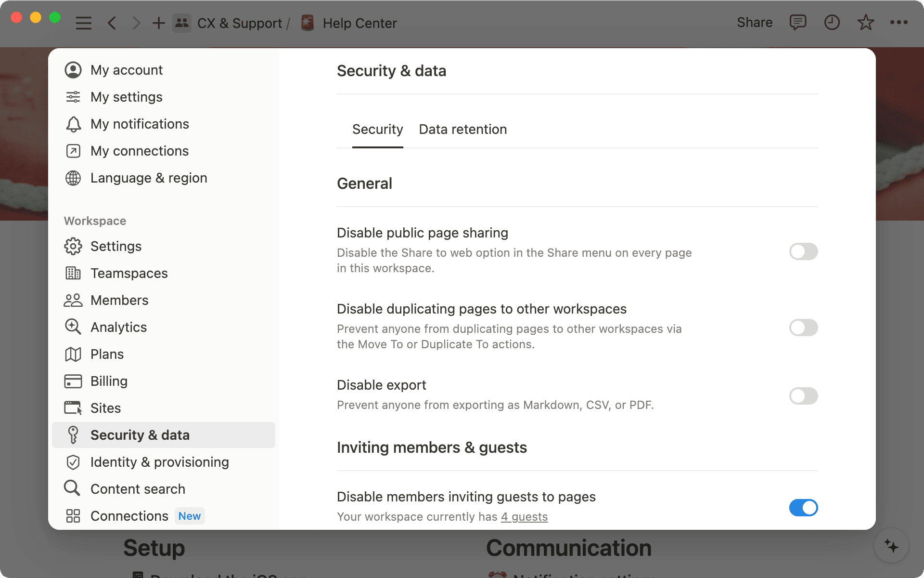Enable the Disable public page sharing toggle
The image size is (924, 578).
point(803,251)
